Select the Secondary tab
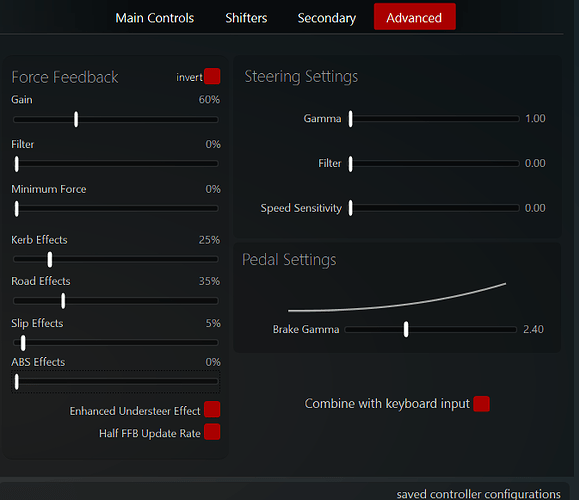The height and width of the screenshot is (500, 579). tap(326, 18)
